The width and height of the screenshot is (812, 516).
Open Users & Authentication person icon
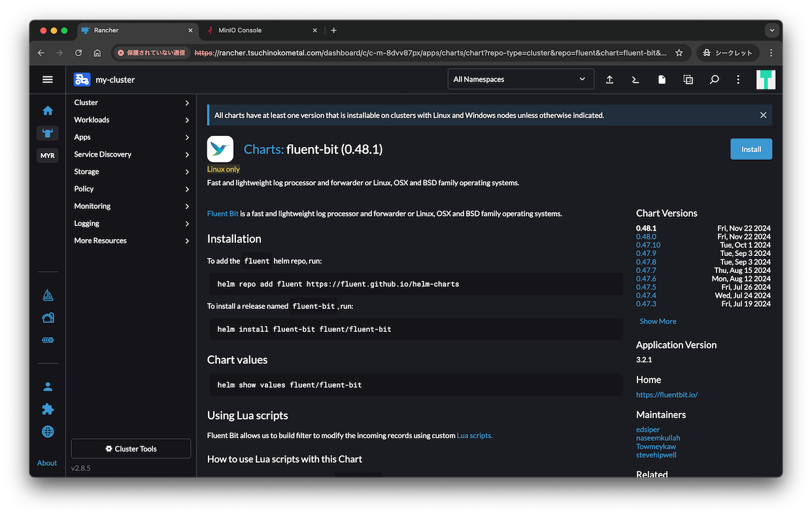[48, 387]
